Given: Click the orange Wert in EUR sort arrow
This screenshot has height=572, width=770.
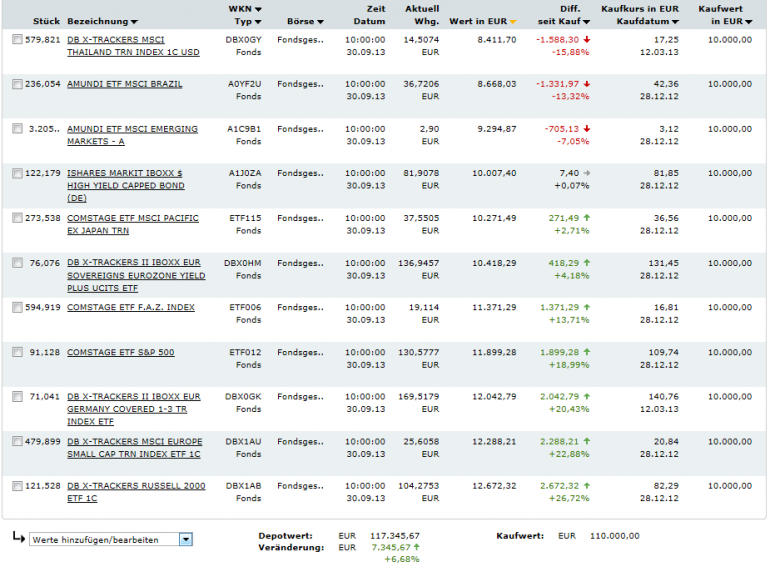Looking at the screenshot, I should tap(514, 21).
